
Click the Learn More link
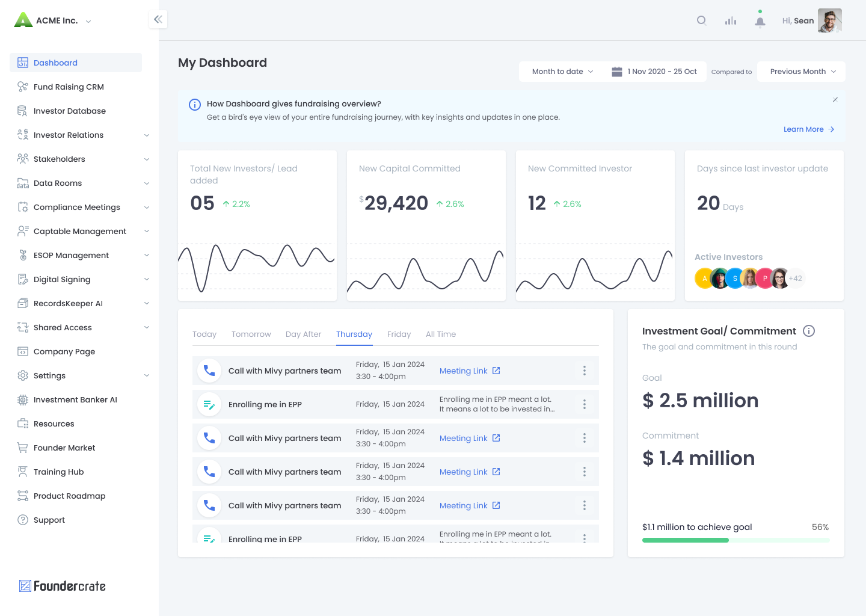[x=809, y=129]
